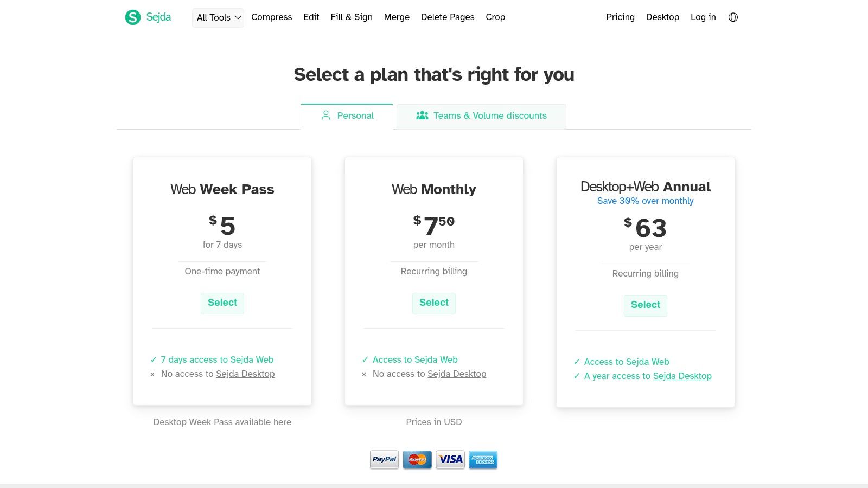This screenshot has height=488, width=868.
Task: Open Teams & Volume discounts tab
Action: 481,115
